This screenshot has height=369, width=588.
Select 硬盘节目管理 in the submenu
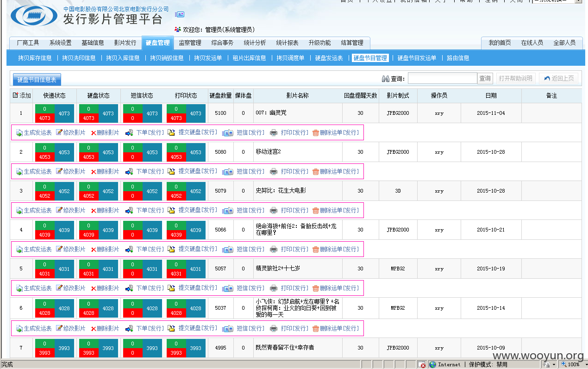click(370, 58)
